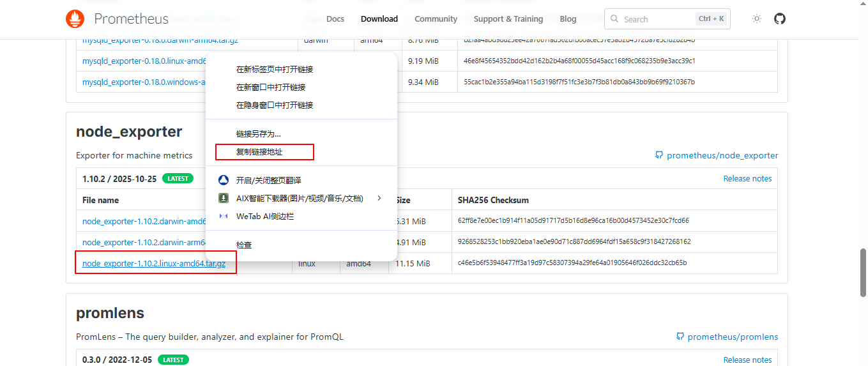Click the translate-page icon in context menu

coord(224,180)
